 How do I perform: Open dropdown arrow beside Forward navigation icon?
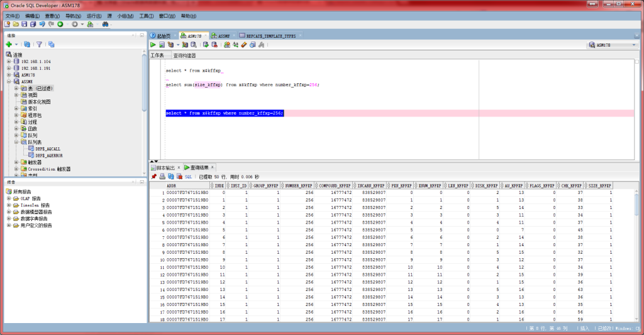[x=82, y=25]
